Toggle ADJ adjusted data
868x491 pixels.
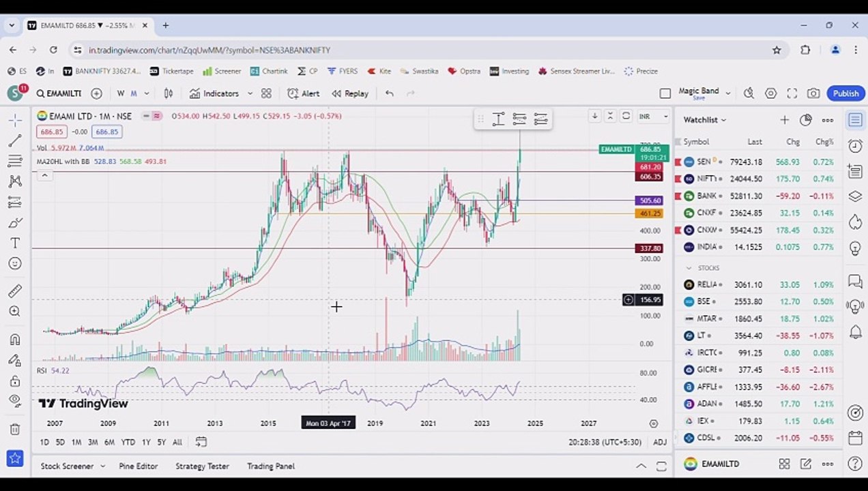coord(660,443)
